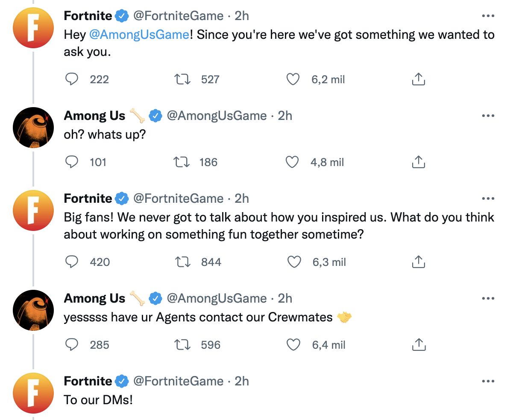Screen dimensions: 510x420
Task: Retweet the tweet with 596 retweets
Action: [x=183, y=345]
